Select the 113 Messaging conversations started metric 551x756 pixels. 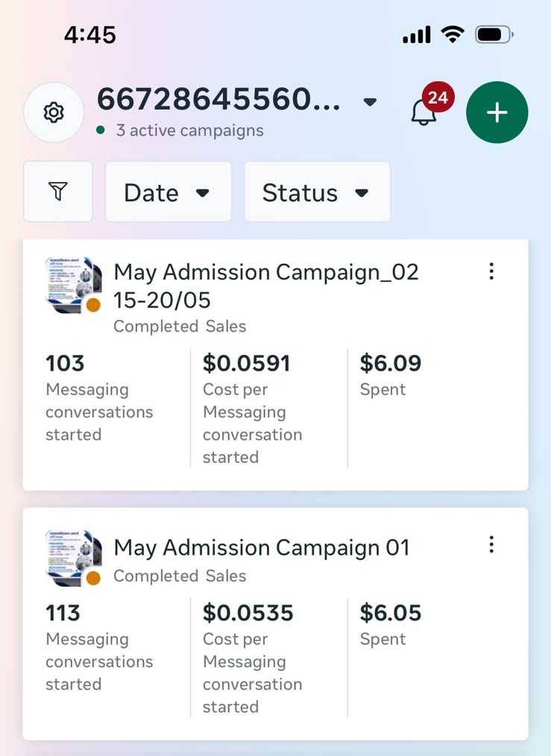[99, 648]
